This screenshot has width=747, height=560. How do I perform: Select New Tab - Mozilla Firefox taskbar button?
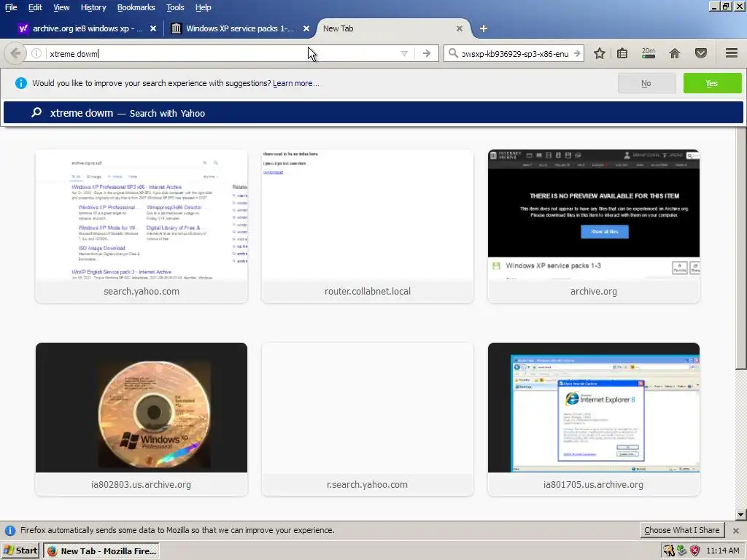101,551
